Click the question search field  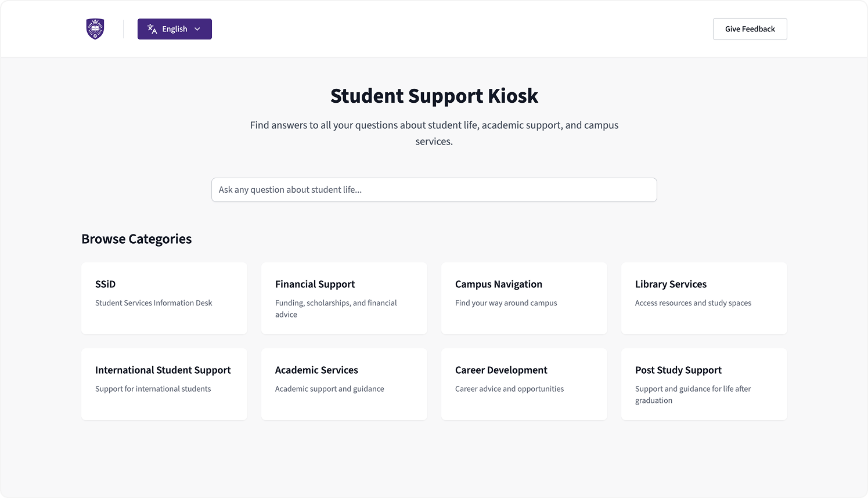pos(434,190)
